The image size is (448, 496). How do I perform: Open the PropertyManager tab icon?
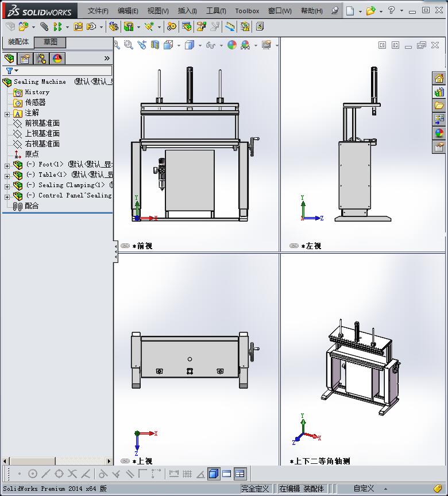point(25,59)
